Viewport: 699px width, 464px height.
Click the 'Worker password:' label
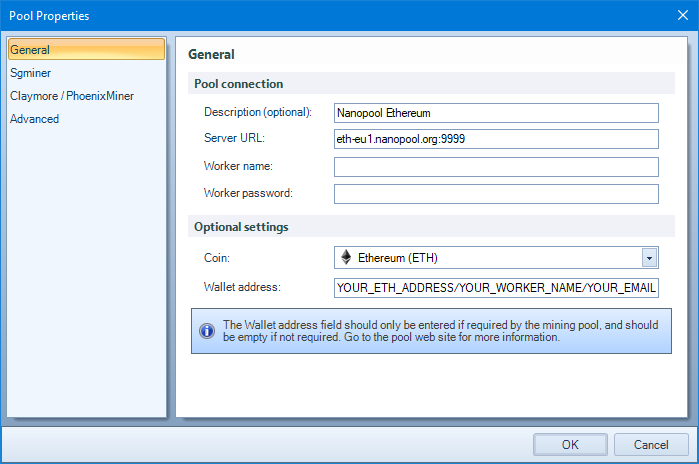coord(248,193)
